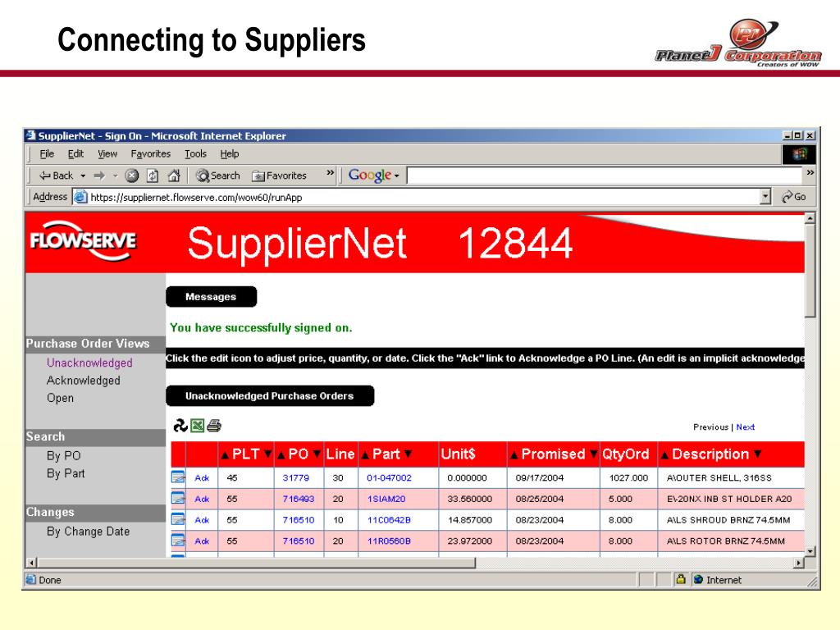Go to Next page of results
The width and height of the screenshot is (840, 630).
click(745, 427)
